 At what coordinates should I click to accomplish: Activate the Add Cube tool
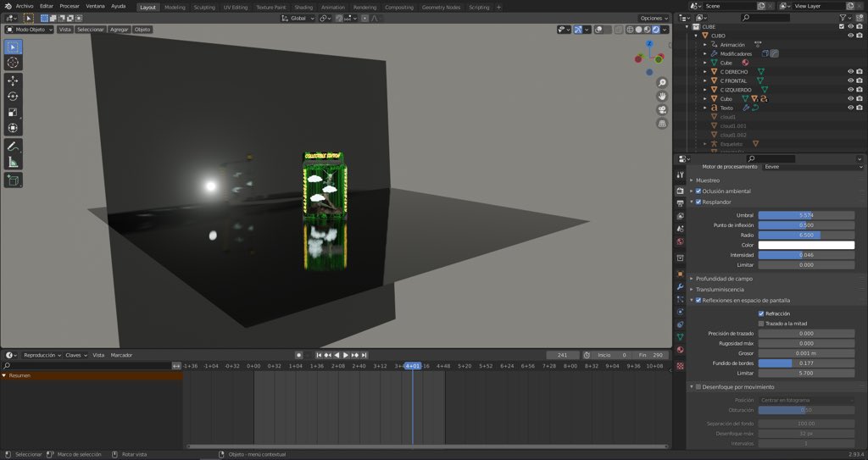[13, 180]
